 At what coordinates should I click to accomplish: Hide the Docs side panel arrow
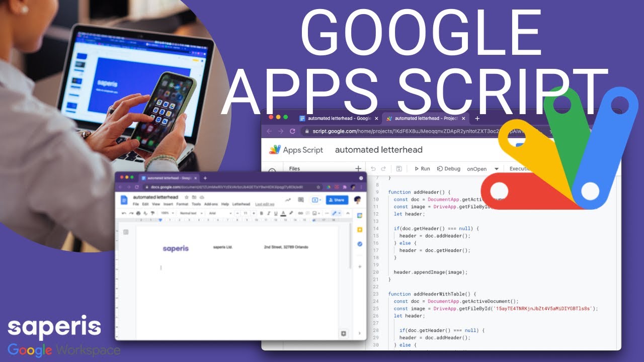[x=359, y=333]
